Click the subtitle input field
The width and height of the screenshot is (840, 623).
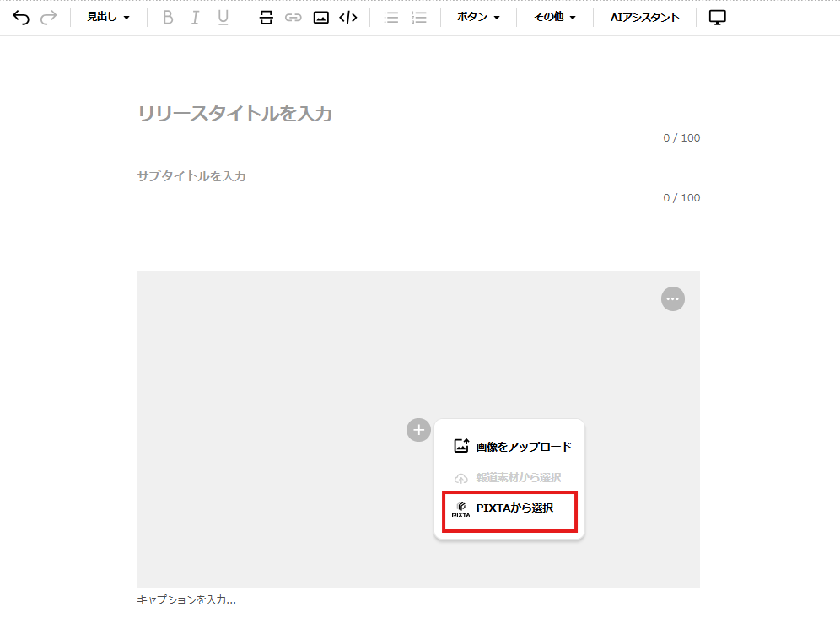pyautogui.click(x=418, y=176)
